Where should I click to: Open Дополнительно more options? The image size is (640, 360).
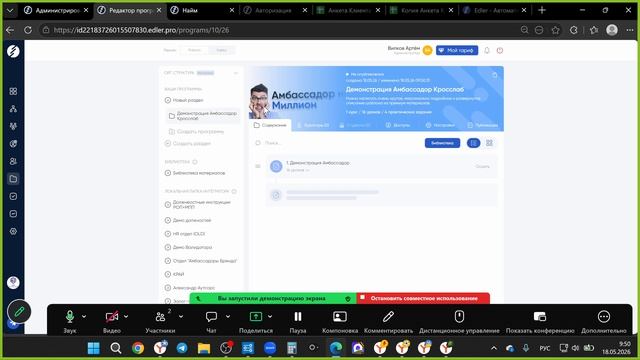(x=604, y=317)
